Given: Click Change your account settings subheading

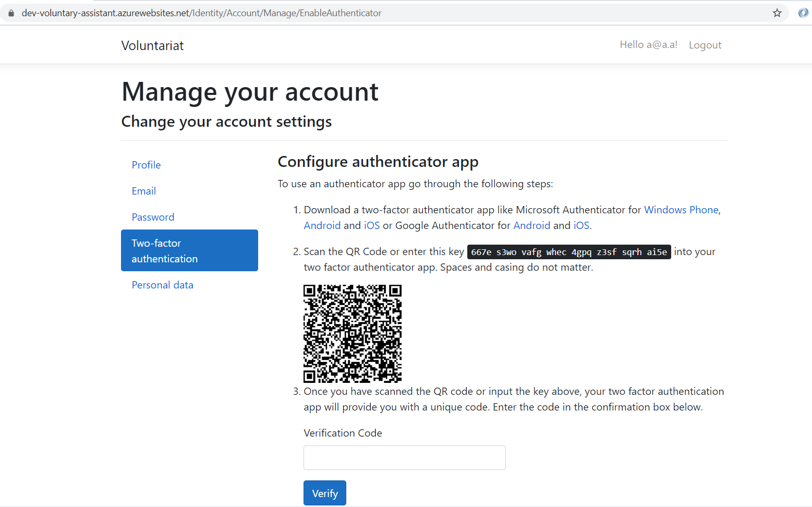Looking at the screenshot, I should [x=226, y=122].
